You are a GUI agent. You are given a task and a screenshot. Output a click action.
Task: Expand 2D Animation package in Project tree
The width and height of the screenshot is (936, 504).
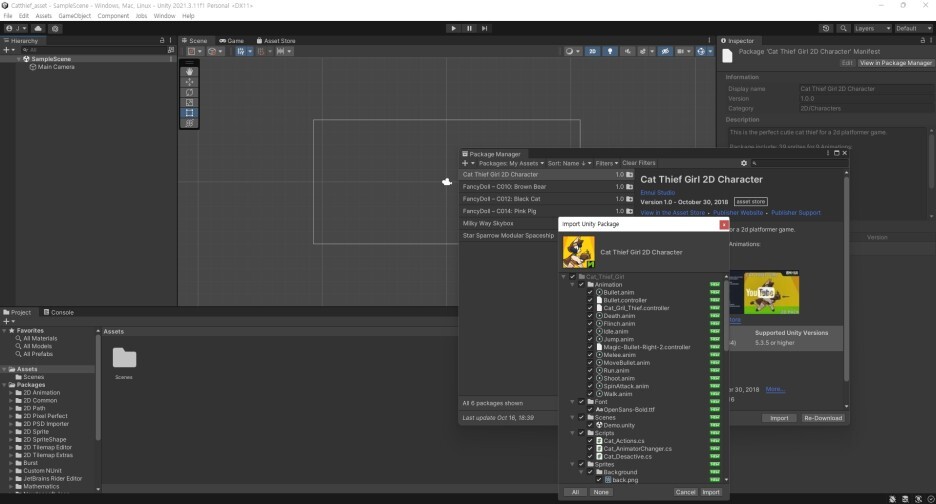[11, 393]
